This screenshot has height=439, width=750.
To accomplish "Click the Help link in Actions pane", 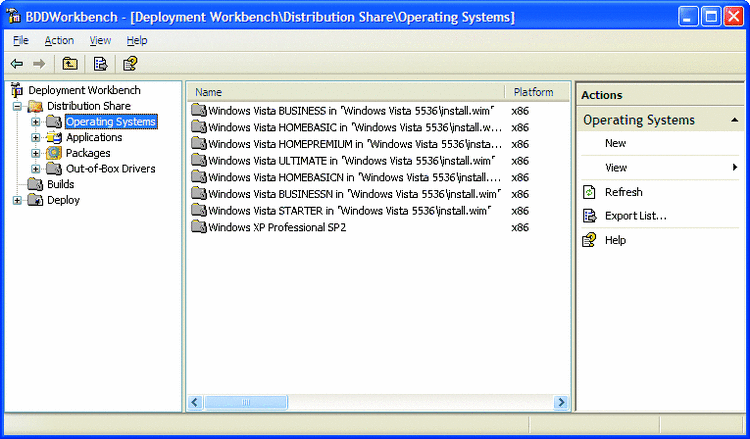I will (615, 240).
